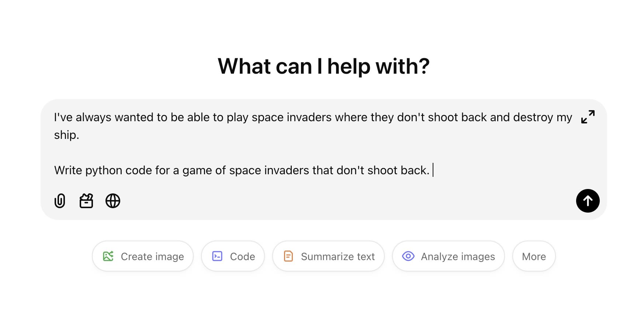Enable web search via globe icon

[x=113, y=201]
